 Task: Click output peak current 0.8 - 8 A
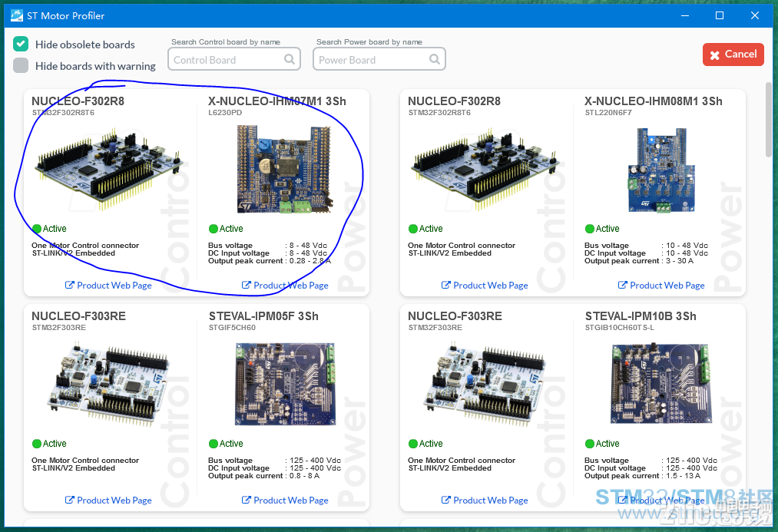[x=264, y=476]
